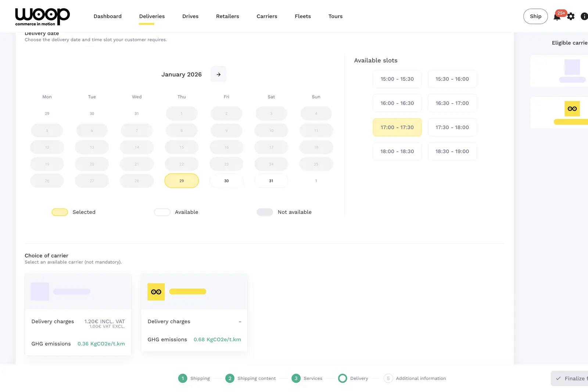Screen dimensions: 588x392
Task: Choose the 17:30 - 18:00 slot
Action: 452,127
